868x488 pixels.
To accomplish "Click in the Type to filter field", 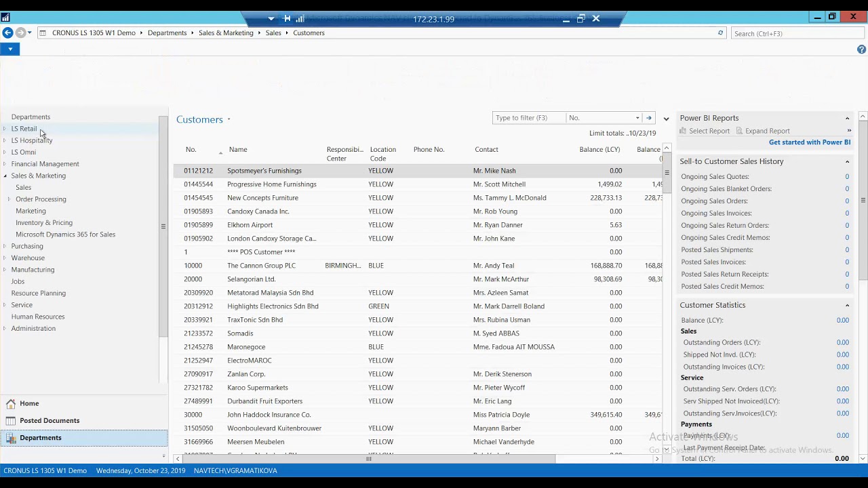I will (529, 118).
